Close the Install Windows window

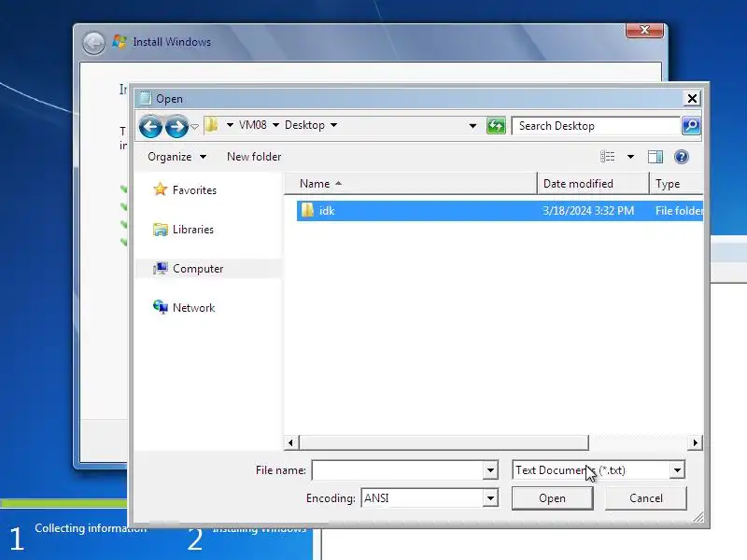point(644,30)
